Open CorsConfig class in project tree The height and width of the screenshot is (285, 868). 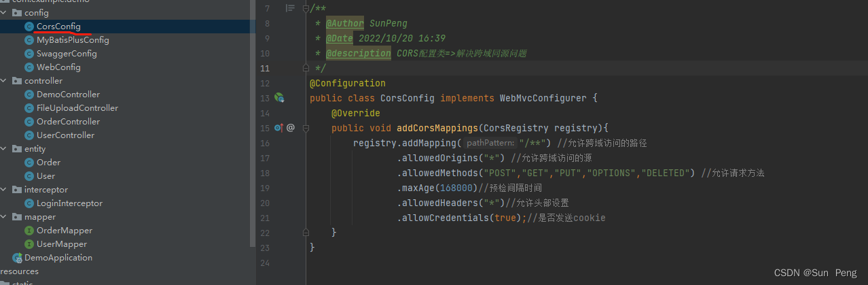point(58,27)
